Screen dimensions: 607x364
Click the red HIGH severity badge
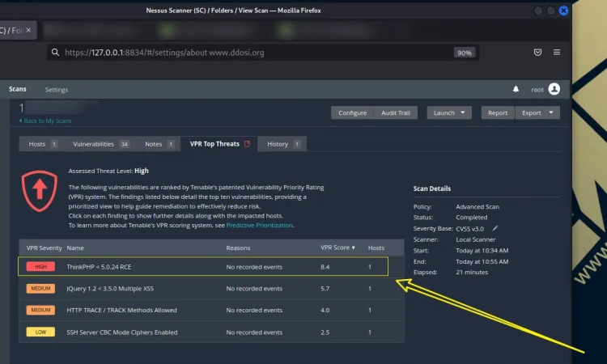[x=40, y=266]
